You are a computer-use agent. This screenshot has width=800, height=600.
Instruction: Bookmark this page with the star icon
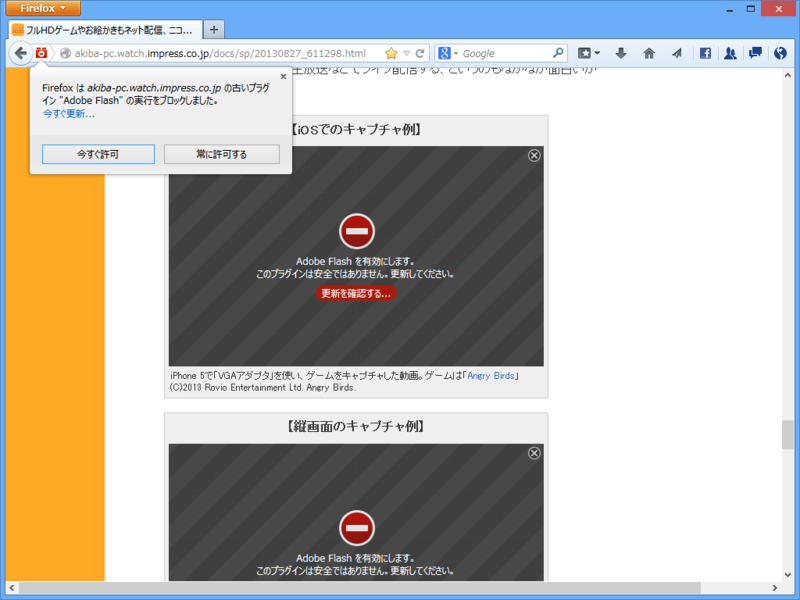[x=391, y=53]
